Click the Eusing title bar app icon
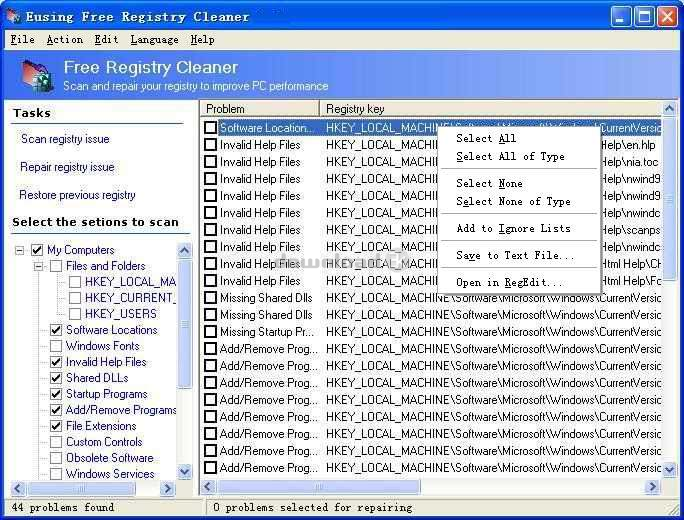 pos(12,16)
